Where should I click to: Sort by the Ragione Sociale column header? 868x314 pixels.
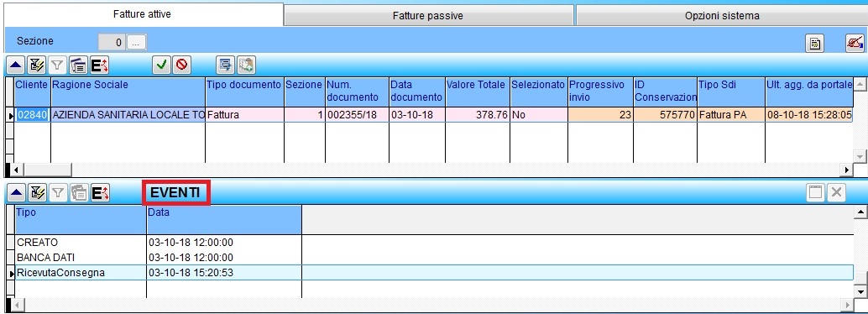(x=128, y=92)
